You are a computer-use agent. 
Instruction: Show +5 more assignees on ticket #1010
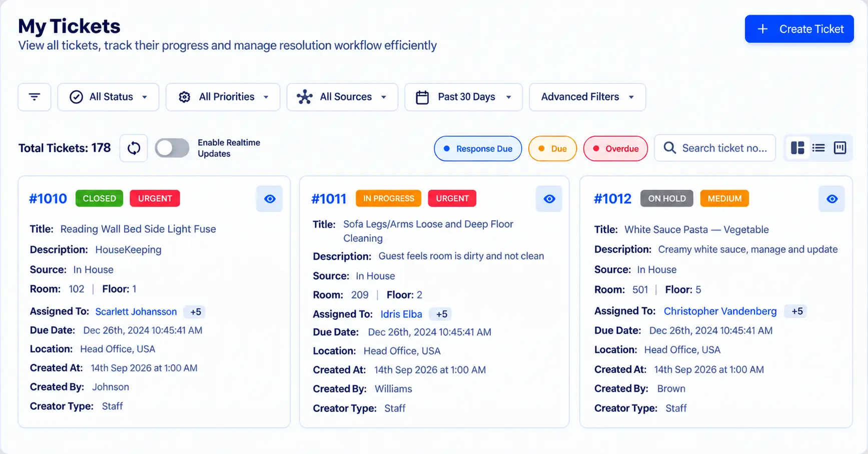tap(195, 312)
